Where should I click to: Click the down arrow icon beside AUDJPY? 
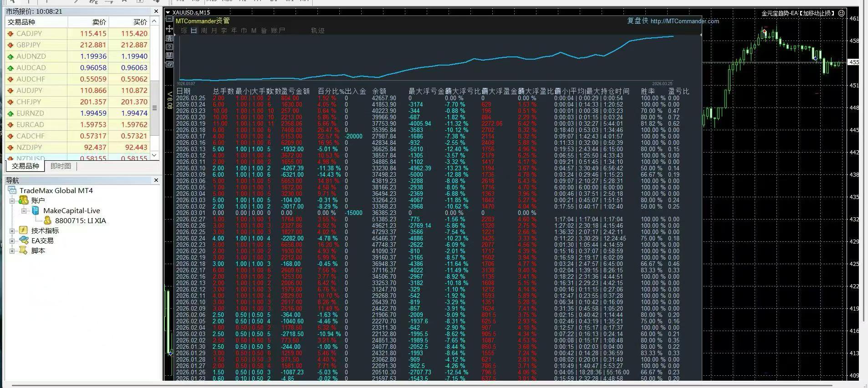[x=10, y=91]
